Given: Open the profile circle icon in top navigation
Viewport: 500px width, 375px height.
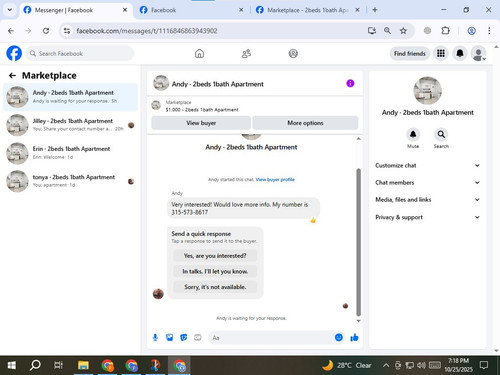Looking at the screenshot, I should (x=293, y=53).
